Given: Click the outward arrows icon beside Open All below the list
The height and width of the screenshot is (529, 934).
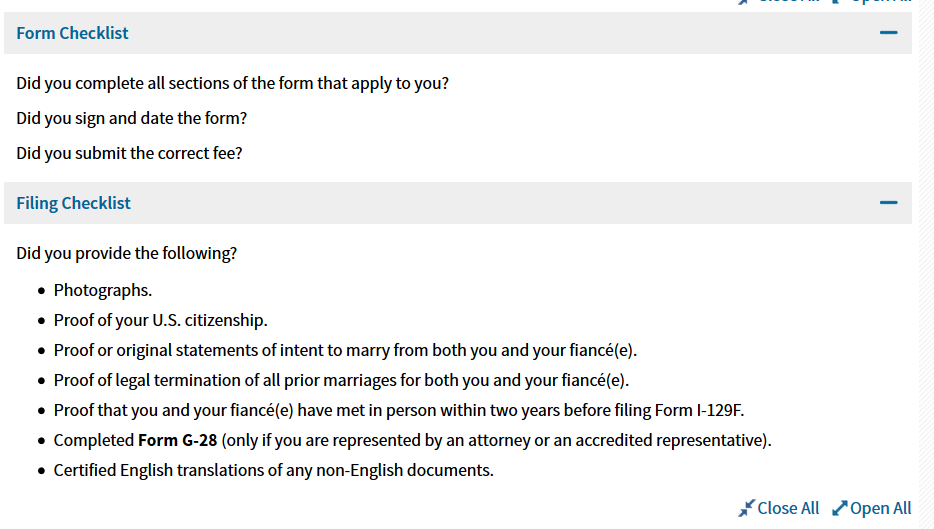Looking at the screenshot, I should click(839, 508).
